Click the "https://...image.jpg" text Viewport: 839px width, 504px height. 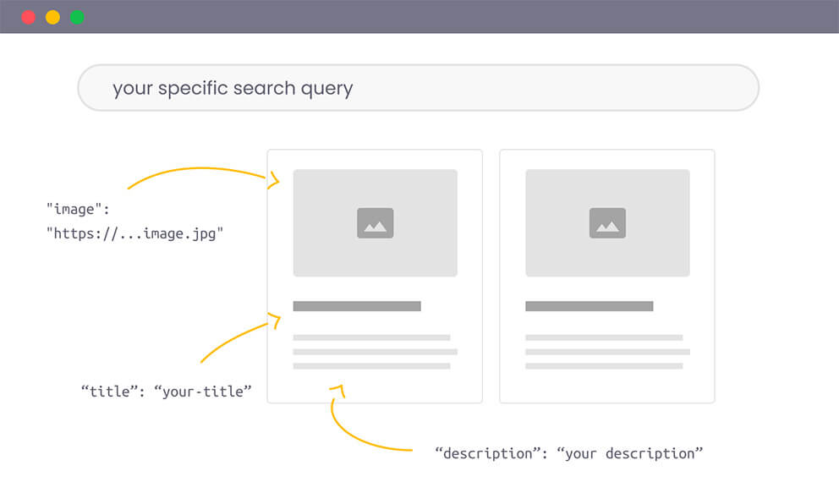pyautogui.click(x=134, y=233)
